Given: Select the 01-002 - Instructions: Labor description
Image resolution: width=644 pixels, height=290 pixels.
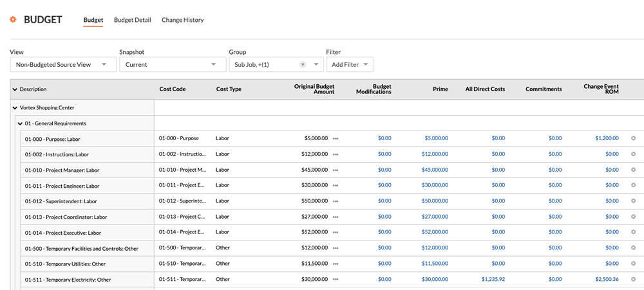Looking at the screenshot, I should 57,154.
